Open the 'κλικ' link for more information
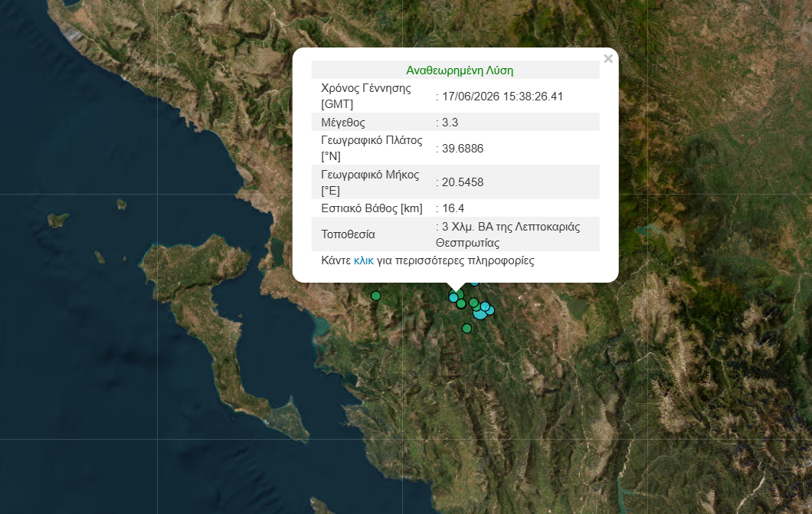The width and height of the screenshot is (812, 514). coord(364,260)
